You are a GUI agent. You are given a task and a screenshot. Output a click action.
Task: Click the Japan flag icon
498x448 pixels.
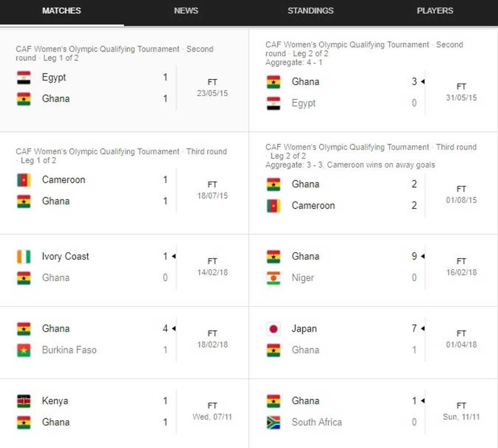click(273, 328)
